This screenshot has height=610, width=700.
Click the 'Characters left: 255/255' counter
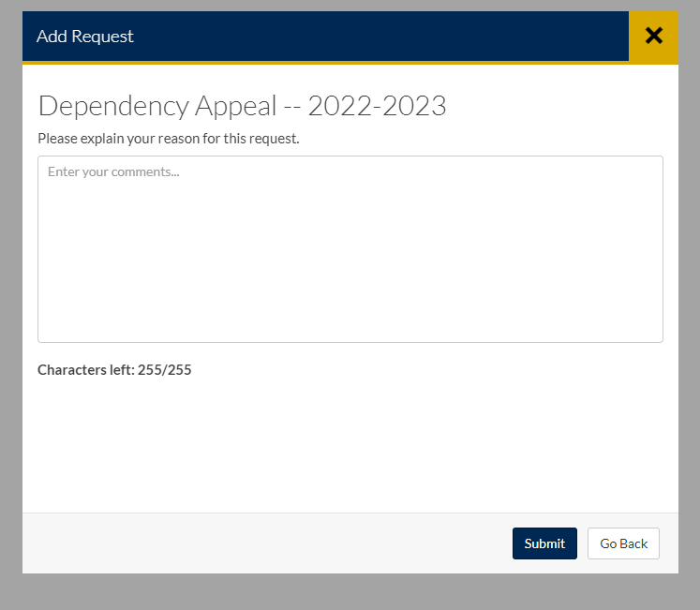114,370
